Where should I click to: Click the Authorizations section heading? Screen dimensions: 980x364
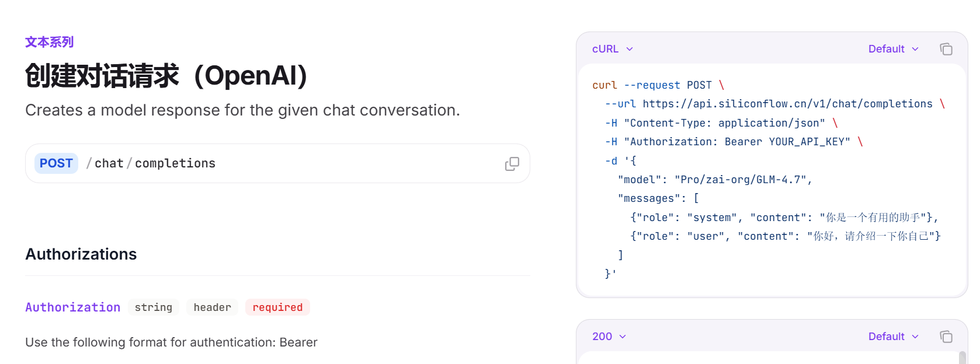[x=81, y=254]
